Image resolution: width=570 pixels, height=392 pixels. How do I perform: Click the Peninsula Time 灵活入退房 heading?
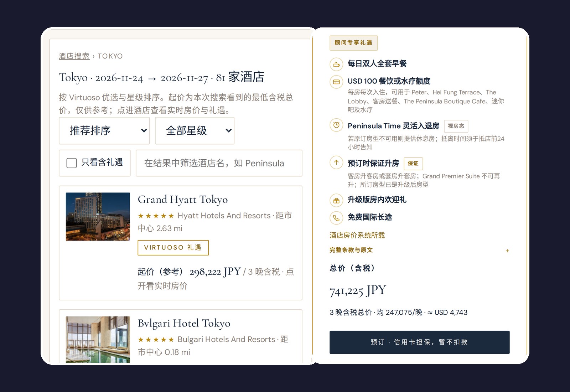[x=393, y=126]
